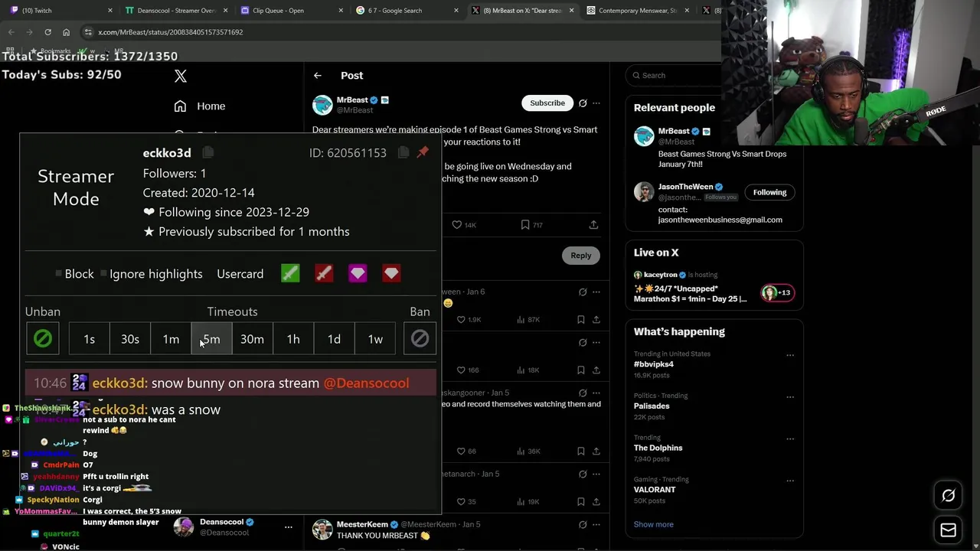The height and width of the screenshot is (551, 980).
Task: Click the Following button for JasonTheWeen
Action: [x=769, y=192]
